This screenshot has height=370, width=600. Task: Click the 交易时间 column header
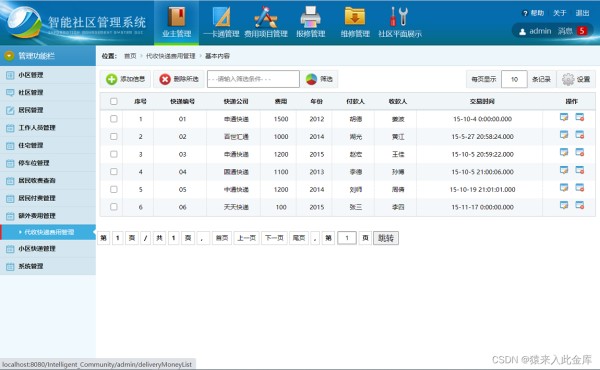point(482,101)
